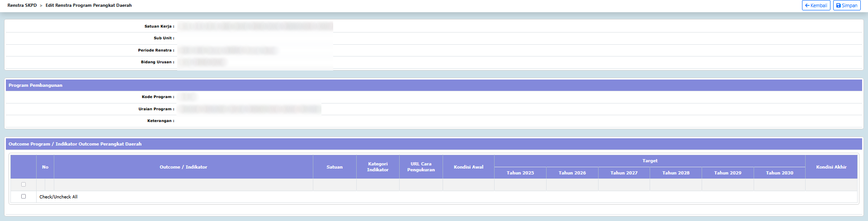Save the form with Simpan button
868x221 pixels.
[846, 5]
